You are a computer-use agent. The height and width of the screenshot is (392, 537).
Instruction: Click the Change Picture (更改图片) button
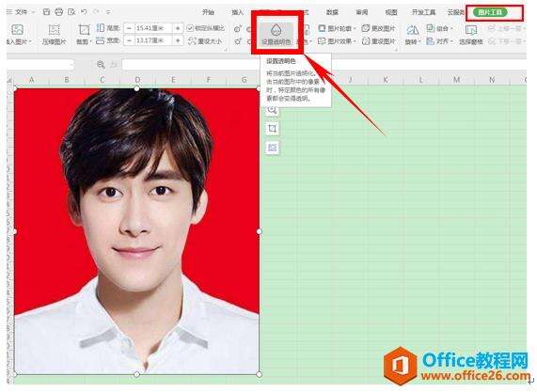coord(378,28)
